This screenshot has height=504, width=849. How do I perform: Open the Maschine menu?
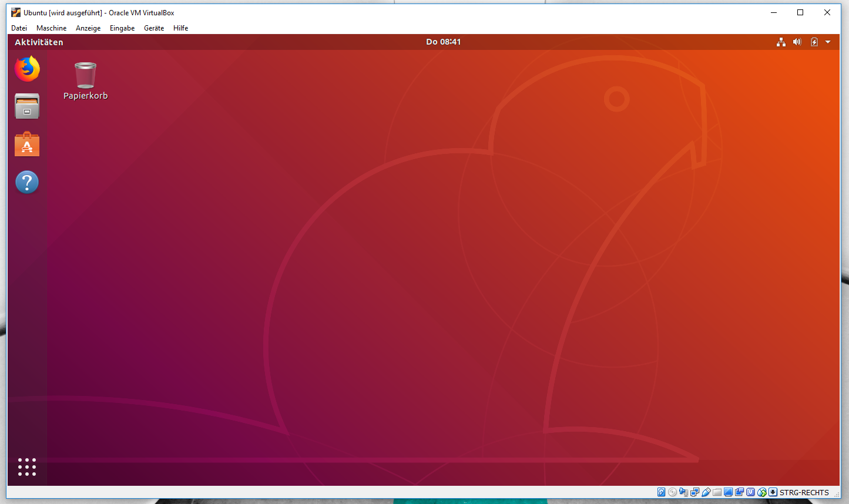(52, 28)
